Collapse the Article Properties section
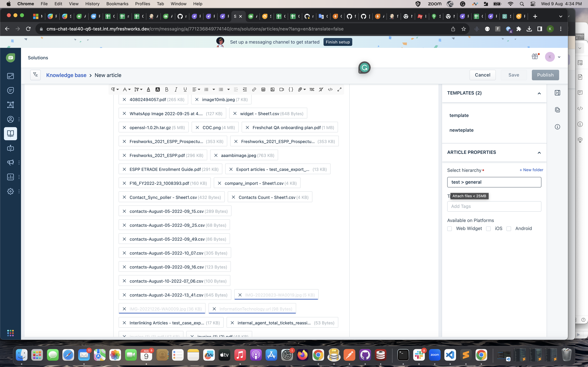 [539, 153]
